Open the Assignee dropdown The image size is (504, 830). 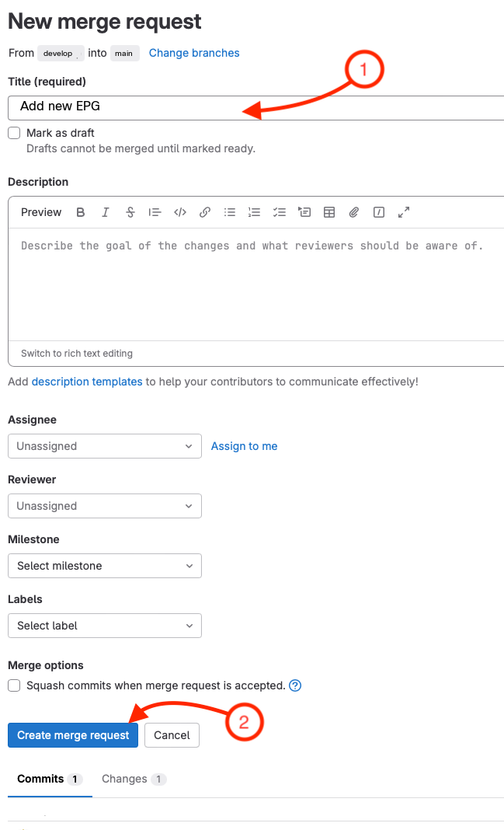click(104, 446)
